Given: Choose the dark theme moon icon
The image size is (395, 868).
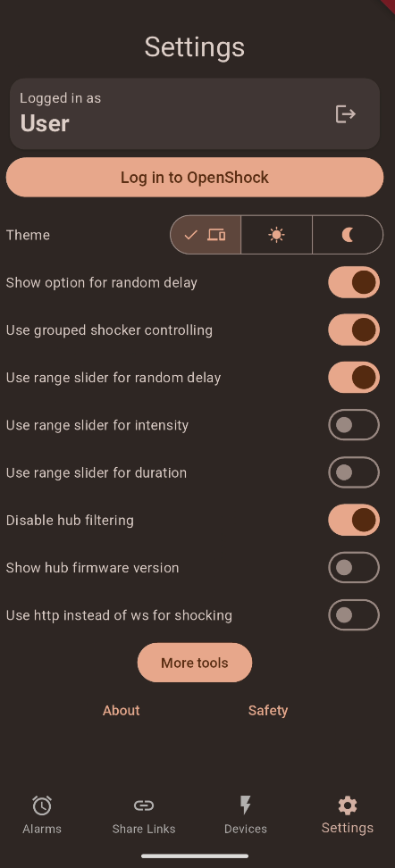Looking at the screenshot, I should pos(348,235).
